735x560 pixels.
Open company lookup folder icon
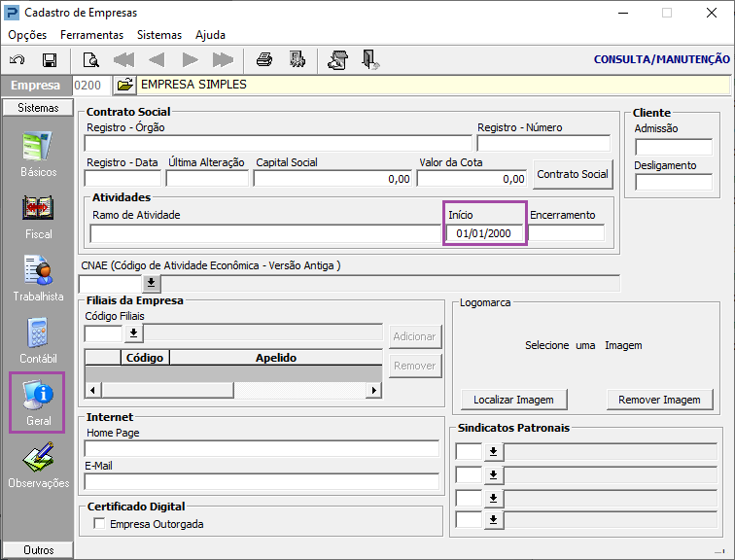coord(124,85)
